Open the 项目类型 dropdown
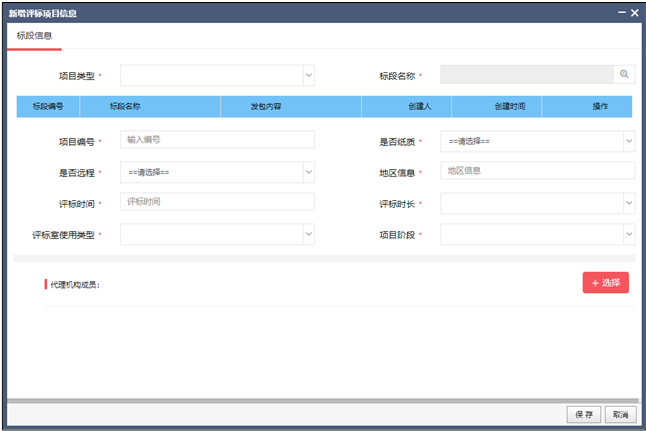 tap(218, 75)
